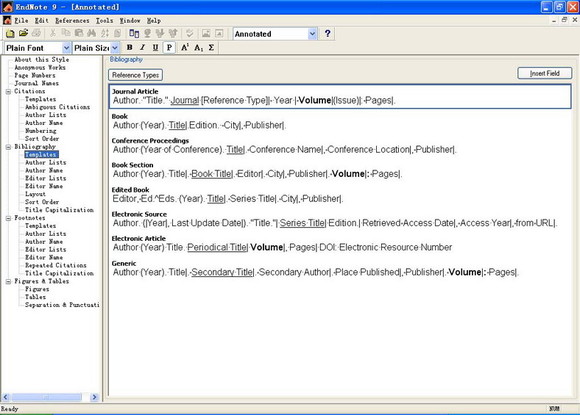Open the Plain Font dropdown
This screenshot has height=415, width=580.
tap(66, 48)
